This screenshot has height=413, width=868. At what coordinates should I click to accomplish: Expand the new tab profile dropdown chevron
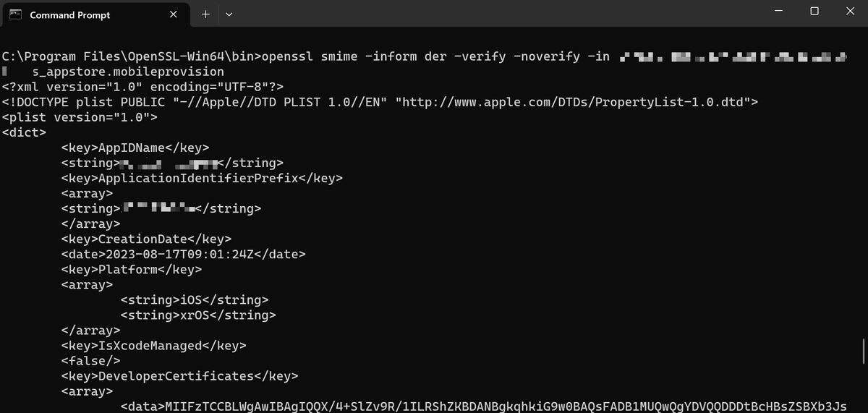[x=229, y=14]
